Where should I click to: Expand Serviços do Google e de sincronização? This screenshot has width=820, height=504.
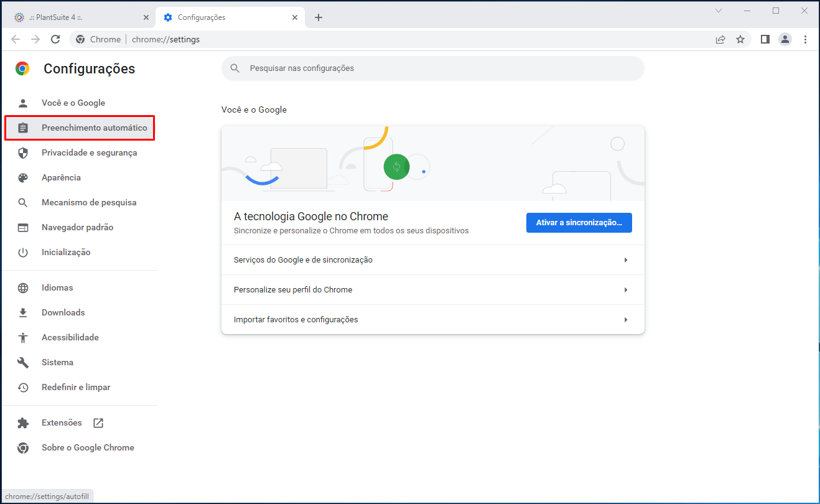tap(433, 260)
